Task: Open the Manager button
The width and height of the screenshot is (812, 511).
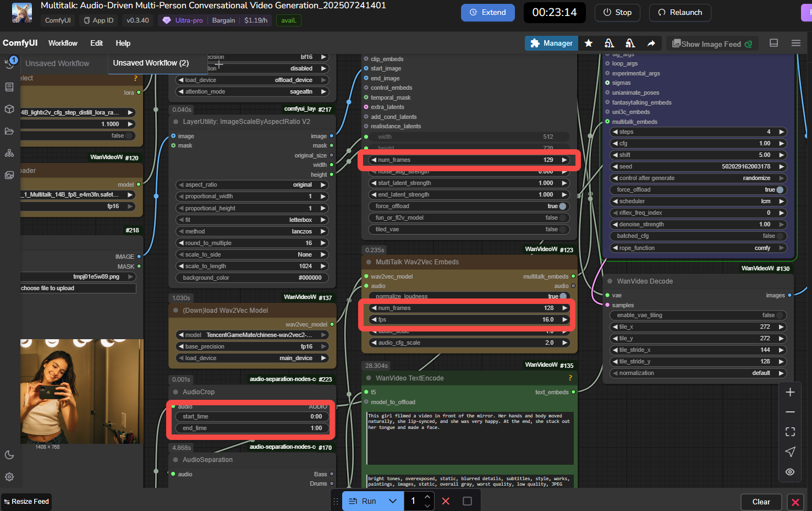Action: point(551,43)
